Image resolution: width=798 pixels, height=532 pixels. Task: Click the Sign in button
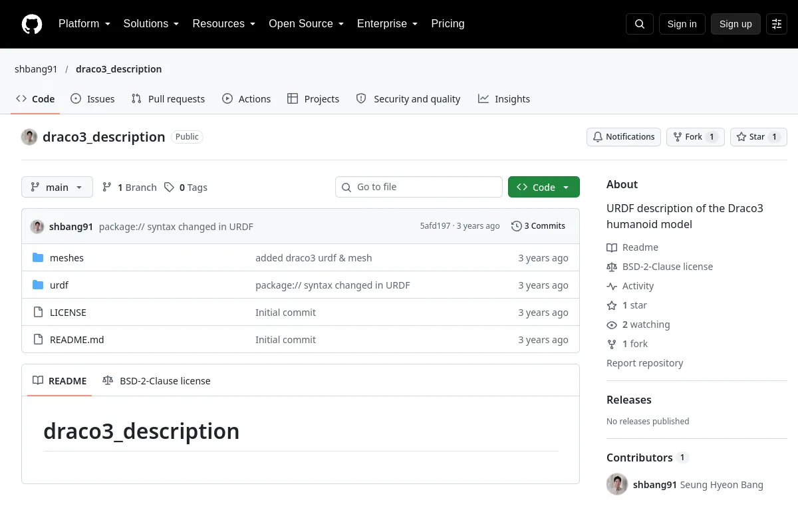682,24
